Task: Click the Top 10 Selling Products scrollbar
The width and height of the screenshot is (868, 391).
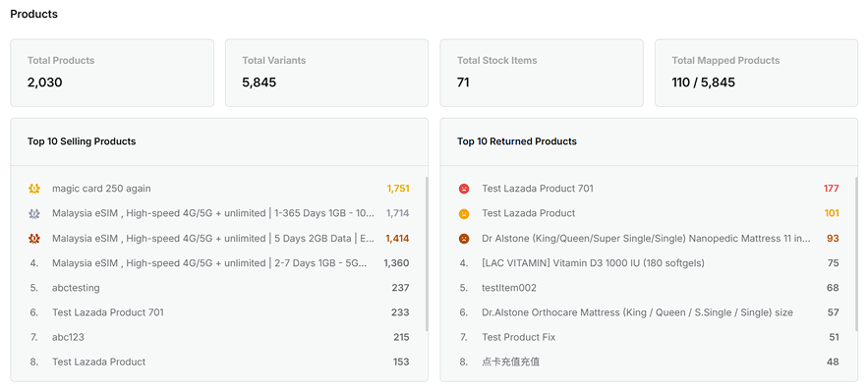Action: pos(426,253)
